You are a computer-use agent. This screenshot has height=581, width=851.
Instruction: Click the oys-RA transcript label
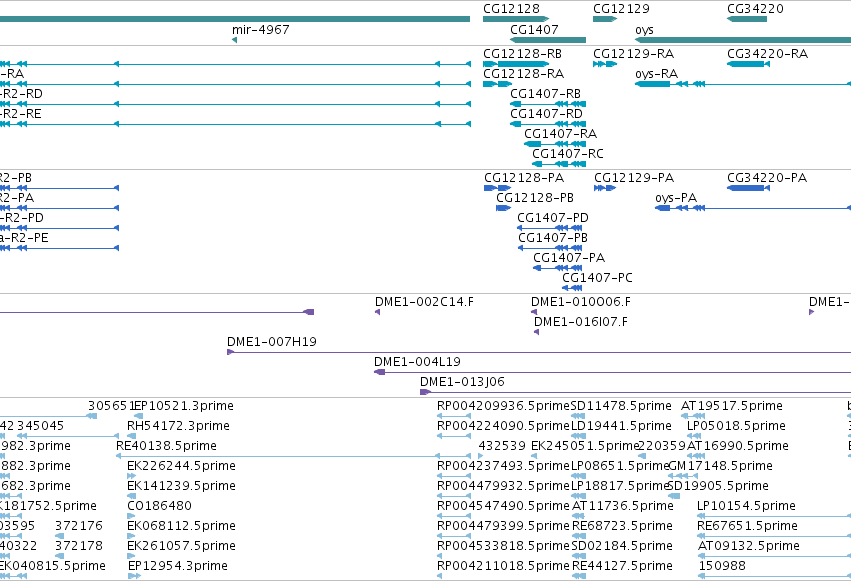pos(656,74)
